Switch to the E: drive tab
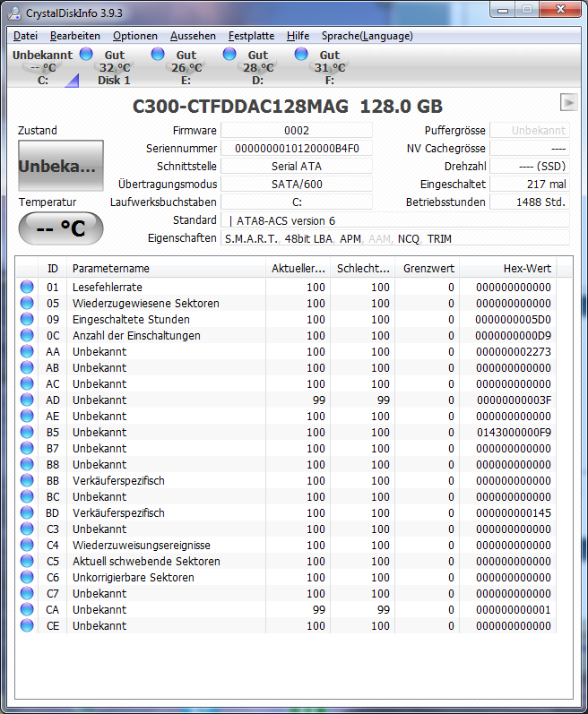 [186, 67]
